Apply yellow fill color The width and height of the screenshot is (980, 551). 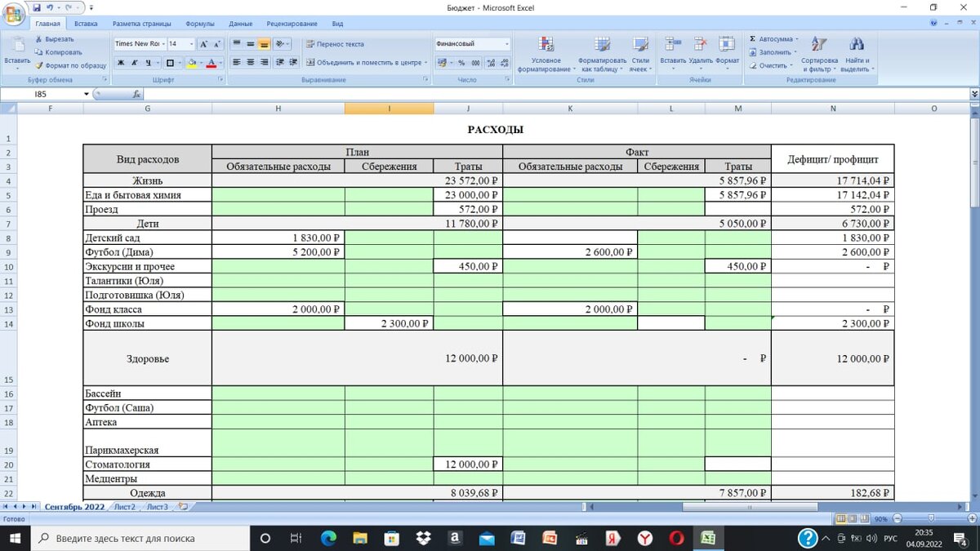[191, 63]
